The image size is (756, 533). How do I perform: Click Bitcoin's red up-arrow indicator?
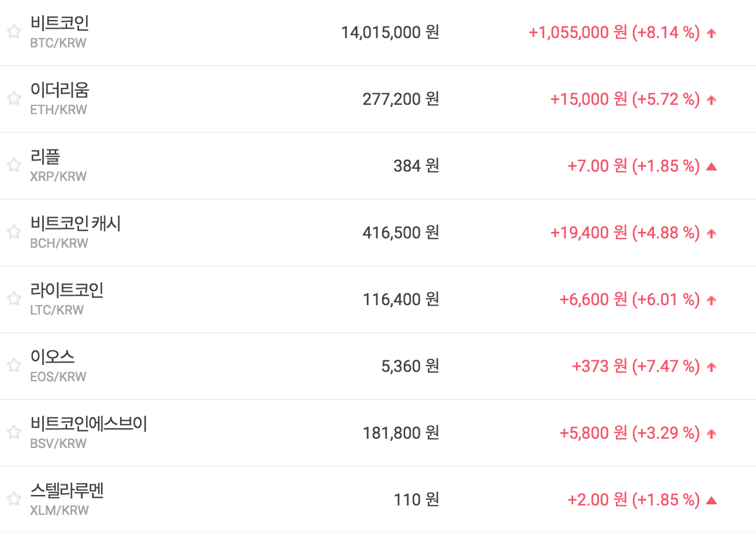click(x=711, y=33)
